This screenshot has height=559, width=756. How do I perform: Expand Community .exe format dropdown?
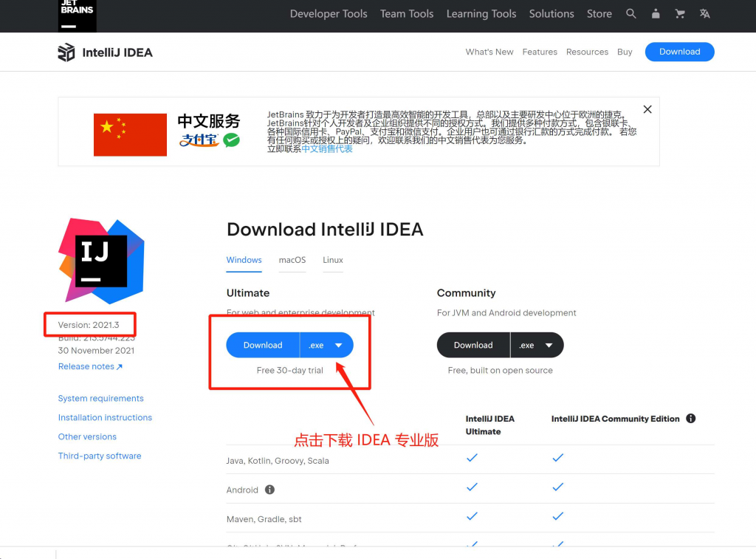tap(537, 345)
